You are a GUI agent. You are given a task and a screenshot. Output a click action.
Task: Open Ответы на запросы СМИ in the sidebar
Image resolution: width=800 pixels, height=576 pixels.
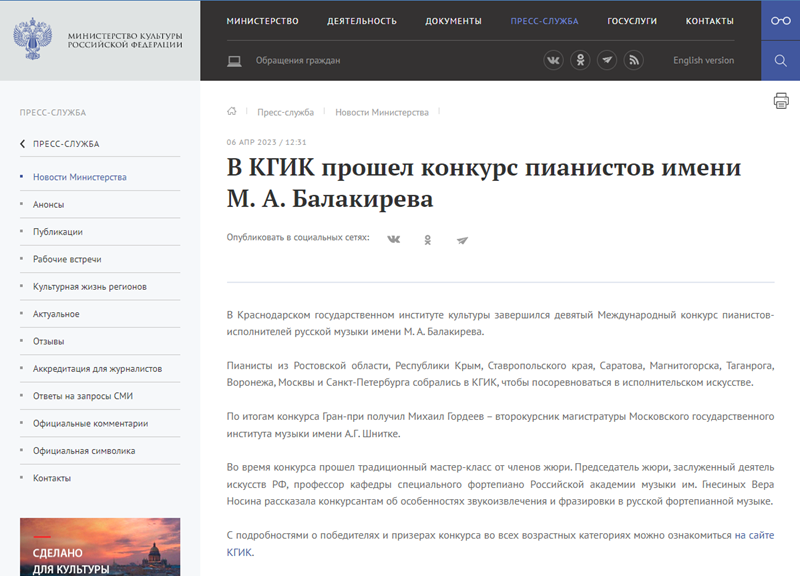pyautogui.click(x=83, y=396)
